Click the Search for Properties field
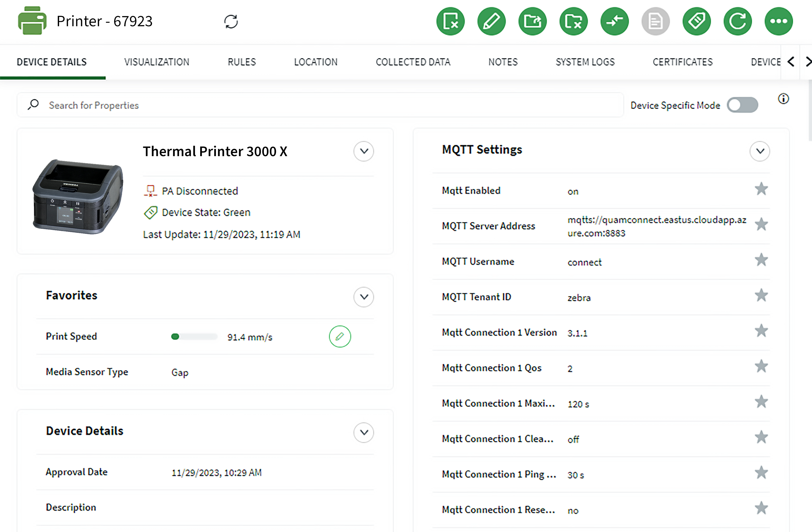 point(320,105)
